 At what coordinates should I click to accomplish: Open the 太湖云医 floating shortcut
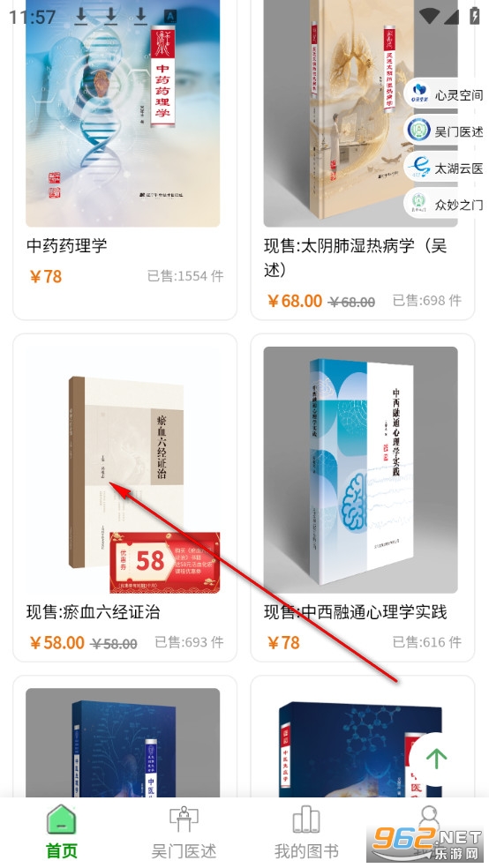click(447, 168)
